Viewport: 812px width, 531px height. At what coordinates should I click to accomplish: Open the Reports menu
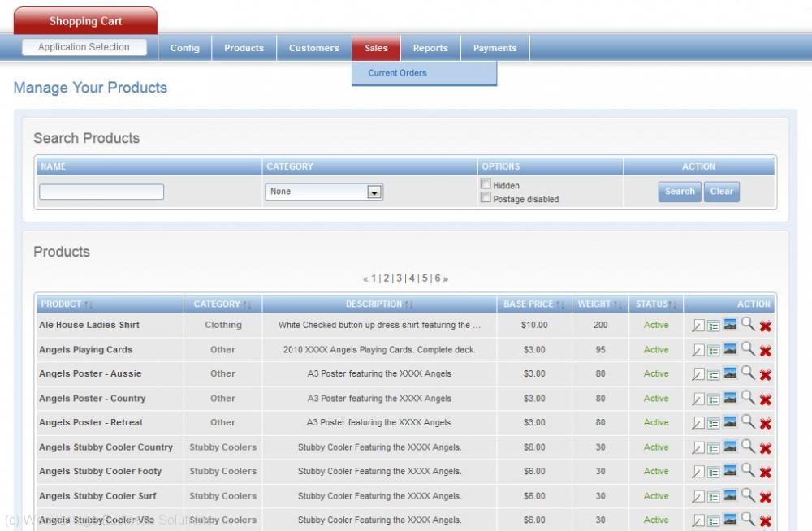point(430,48)
